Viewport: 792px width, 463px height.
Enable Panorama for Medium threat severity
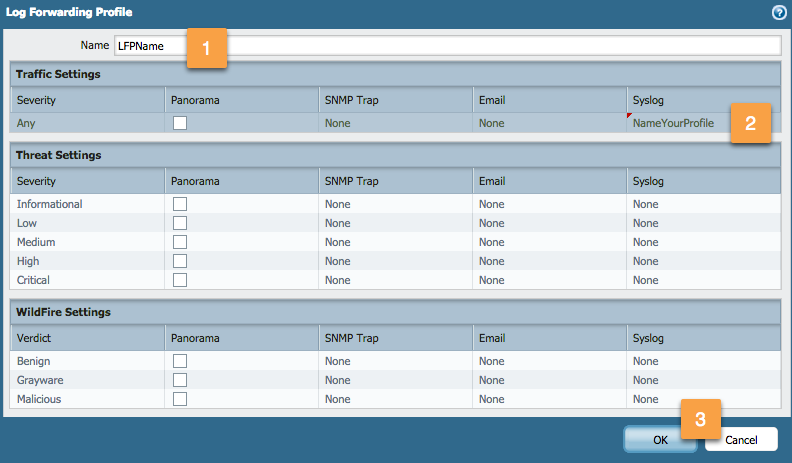180,242
